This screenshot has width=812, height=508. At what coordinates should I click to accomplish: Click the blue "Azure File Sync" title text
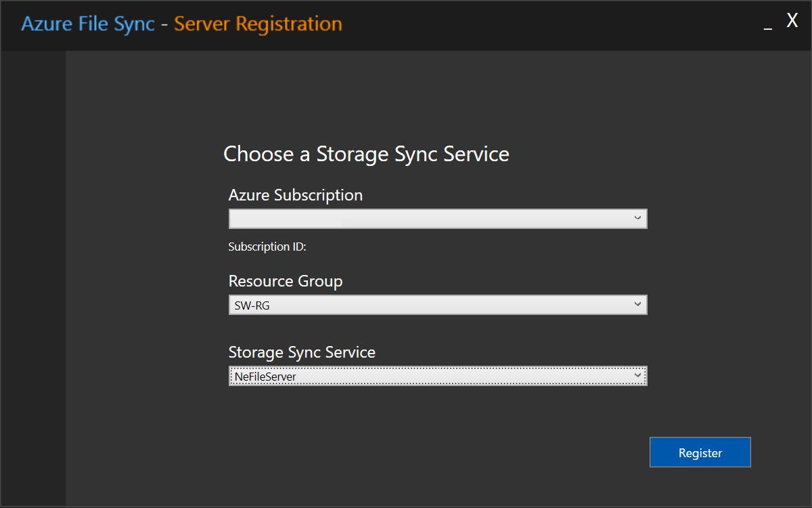click(88, 24)
